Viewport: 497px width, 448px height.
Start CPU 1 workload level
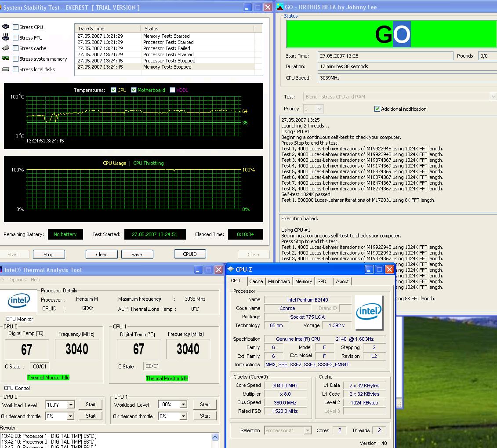205,404
